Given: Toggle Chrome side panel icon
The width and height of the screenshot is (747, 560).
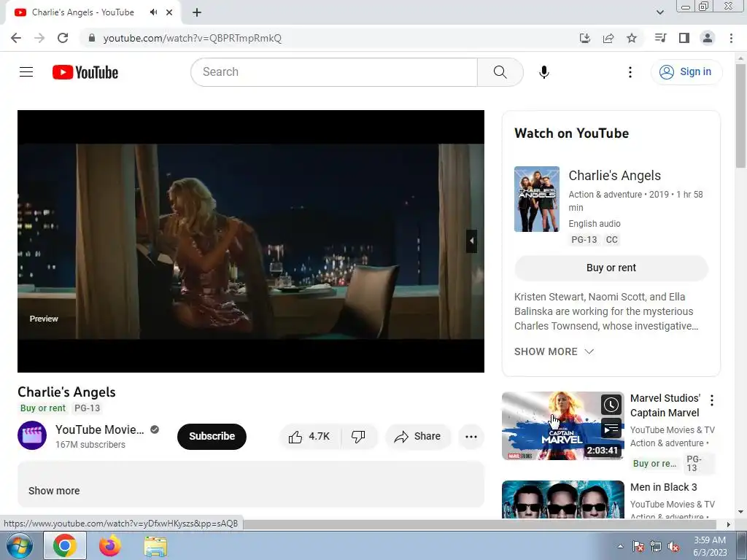Looking at the screenshot, I should [x=684, y=38].
